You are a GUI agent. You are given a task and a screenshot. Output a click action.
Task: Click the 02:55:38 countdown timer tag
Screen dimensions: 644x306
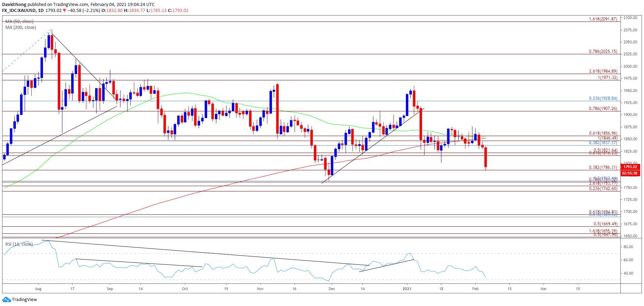pyautogui.click(x=630, y=173)
